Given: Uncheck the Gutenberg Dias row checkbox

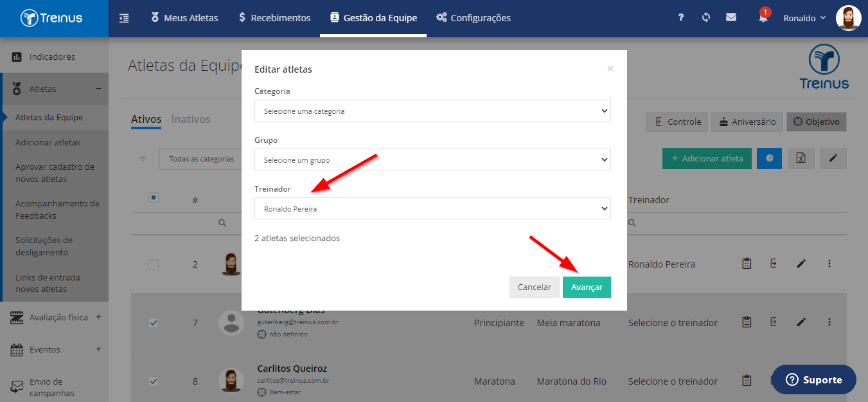Looking at the screenshot, I should coord(154,323).
